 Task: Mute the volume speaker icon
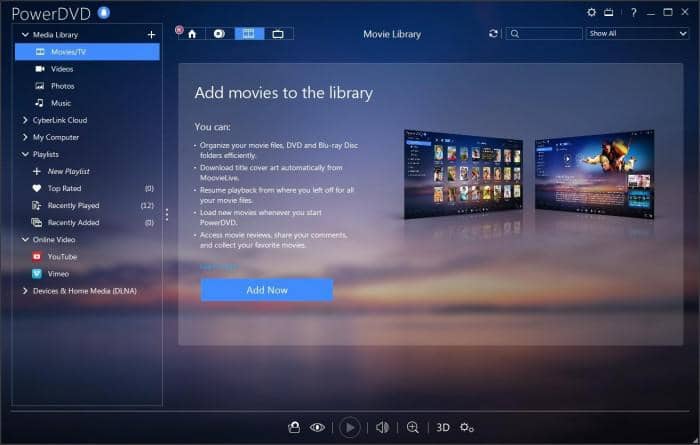click(382, 428)
